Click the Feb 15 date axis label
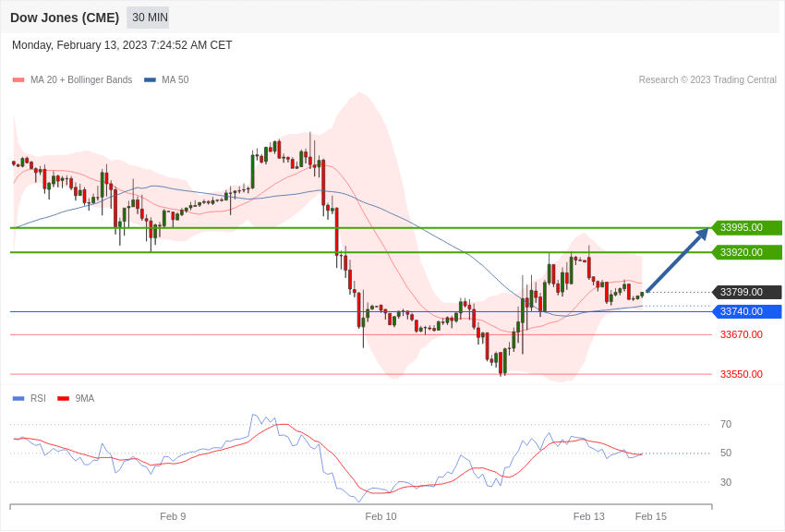Image resolution: width=785 pixels, height=532 pixels. 651,516
